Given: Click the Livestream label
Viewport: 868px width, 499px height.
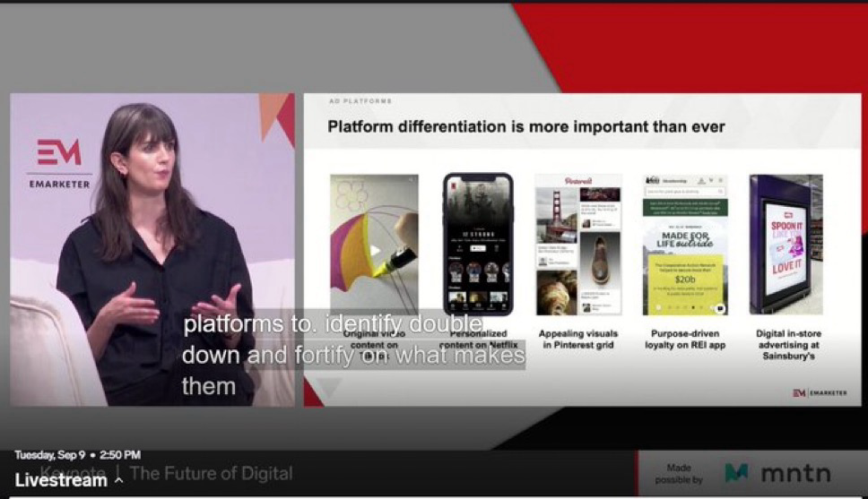Looking at the screenshot, I should [61, 480].
